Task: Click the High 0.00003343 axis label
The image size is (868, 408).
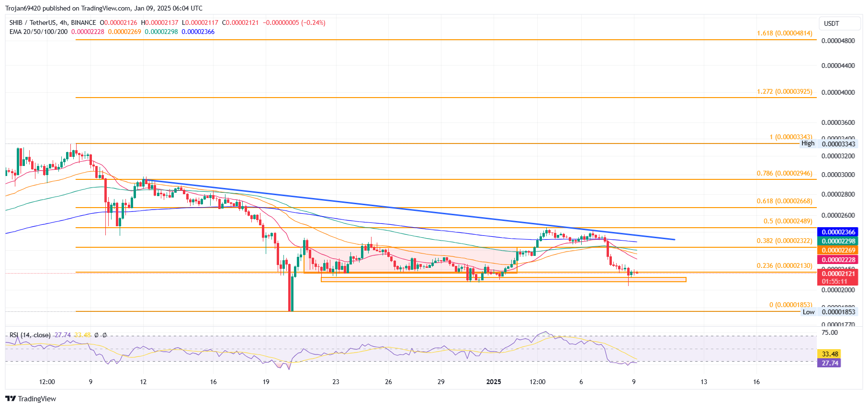Action: point(829,143)
